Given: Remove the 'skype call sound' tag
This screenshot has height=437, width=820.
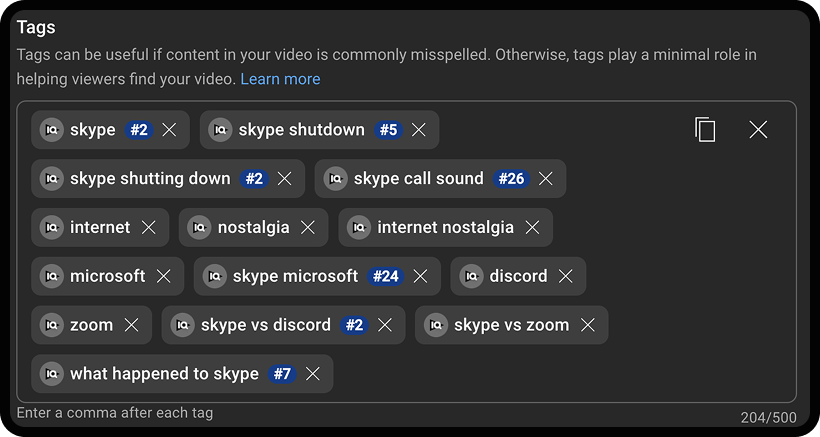Looking at the screenshot, I should point(545,179).
